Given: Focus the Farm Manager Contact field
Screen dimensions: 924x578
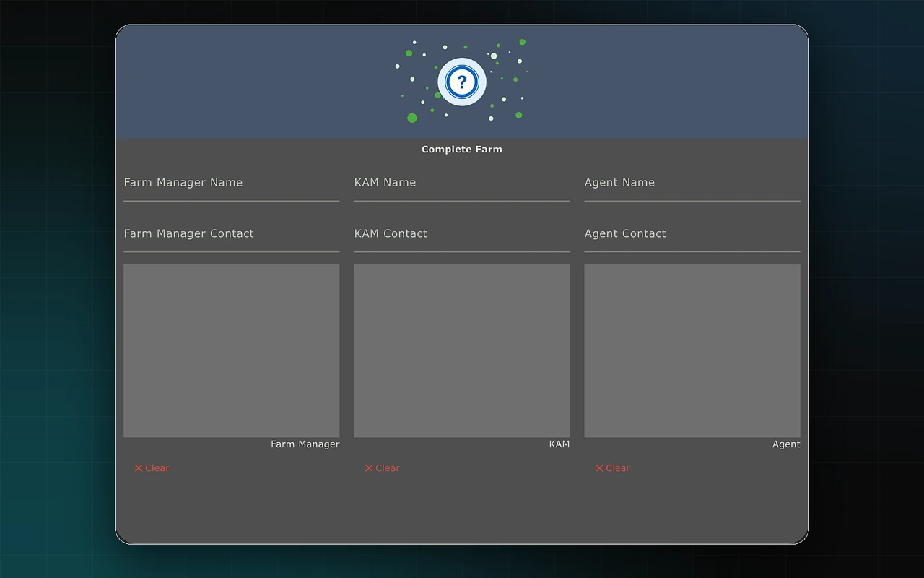Looking at the screenshot, I should 232,235.
